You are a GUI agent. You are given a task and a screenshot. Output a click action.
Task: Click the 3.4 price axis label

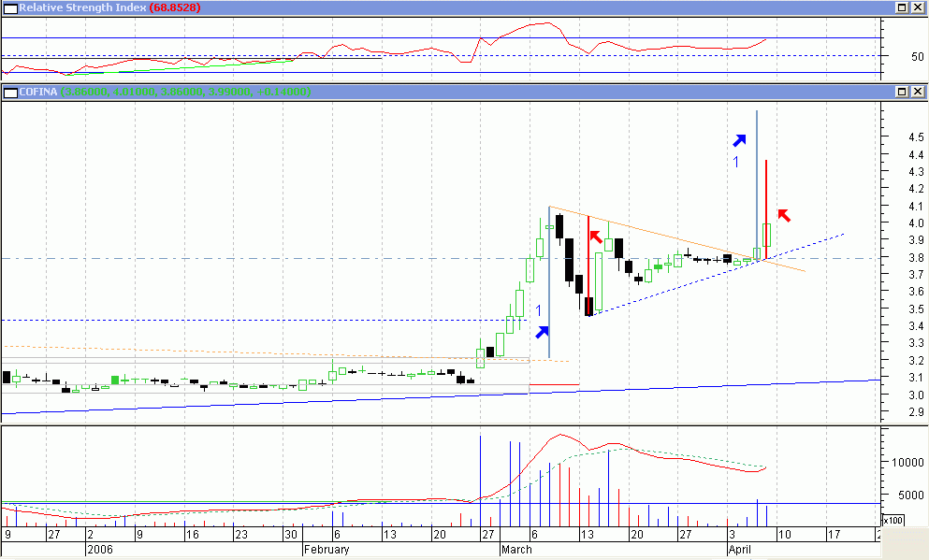pyautogui.click(x=916, y=326)
